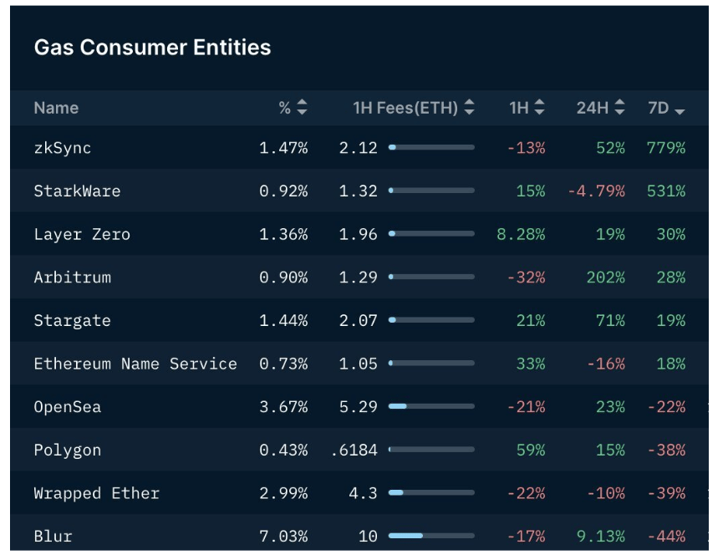Image resolution: width=728 pixels, height=560 pixels.
Task: Select the StarkWare entity name
Action: pos(77,191)
